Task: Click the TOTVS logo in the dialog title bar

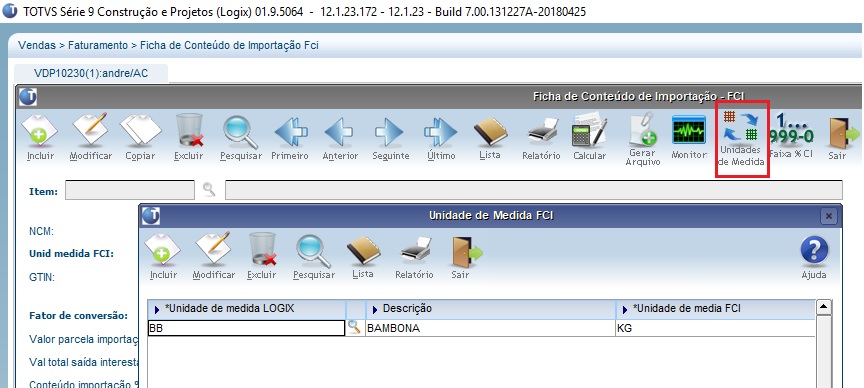Action: [x=151, y=215]
